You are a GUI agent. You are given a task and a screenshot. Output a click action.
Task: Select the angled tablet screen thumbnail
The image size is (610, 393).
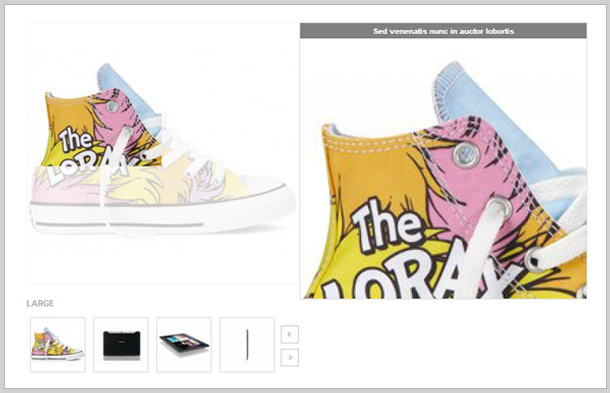click(x=184, y=345)
